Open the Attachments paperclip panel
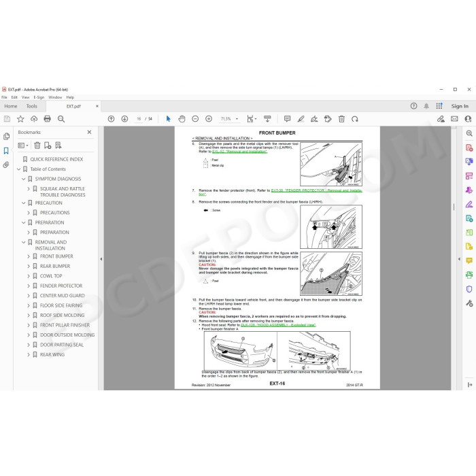Image resolution: width=476 pixels, height=476 pixels. tap(6, 165)
